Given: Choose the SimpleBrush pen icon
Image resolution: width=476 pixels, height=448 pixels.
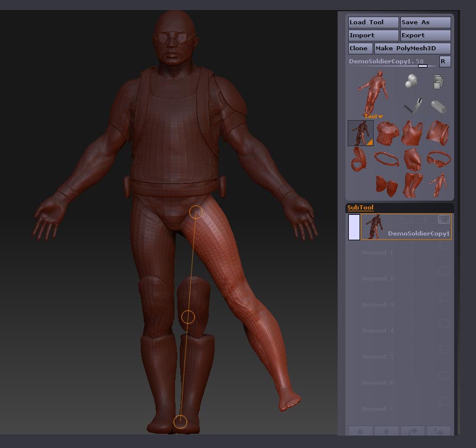Looking at the screenshot, I should point(412,106).
